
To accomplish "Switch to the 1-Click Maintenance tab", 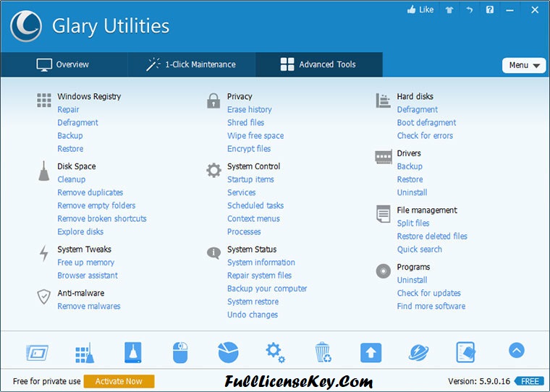I will pos(192,64).
